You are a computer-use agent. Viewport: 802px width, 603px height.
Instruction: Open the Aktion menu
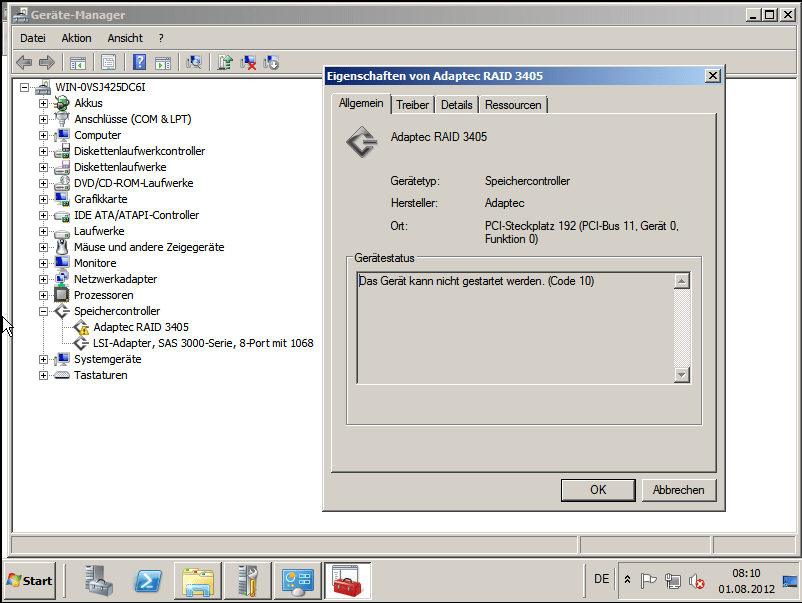pyautogui.click(x=76, y=38)
